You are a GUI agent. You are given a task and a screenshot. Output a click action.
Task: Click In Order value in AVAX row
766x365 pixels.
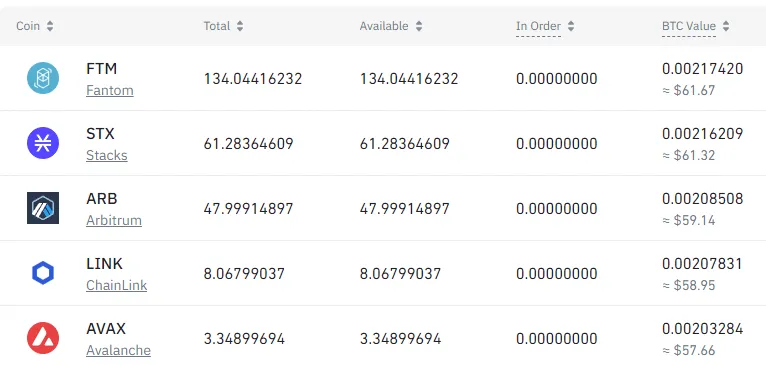[x=556, y=339]
